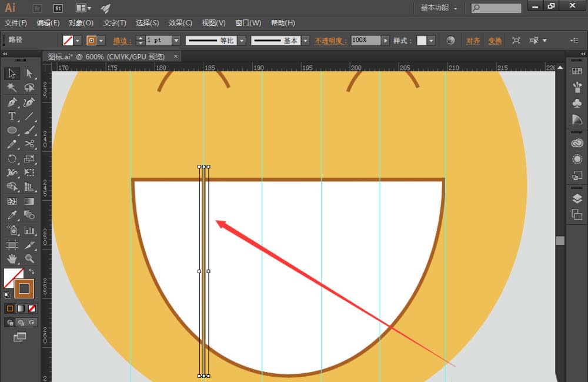
Task: Expand the control bar fill color dropdown
Action: click(78, 41)
